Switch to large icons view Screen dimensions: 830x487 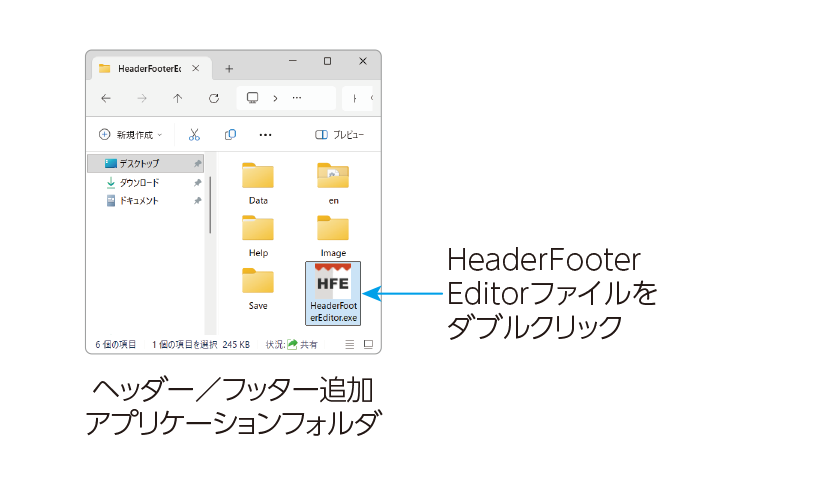368,345
